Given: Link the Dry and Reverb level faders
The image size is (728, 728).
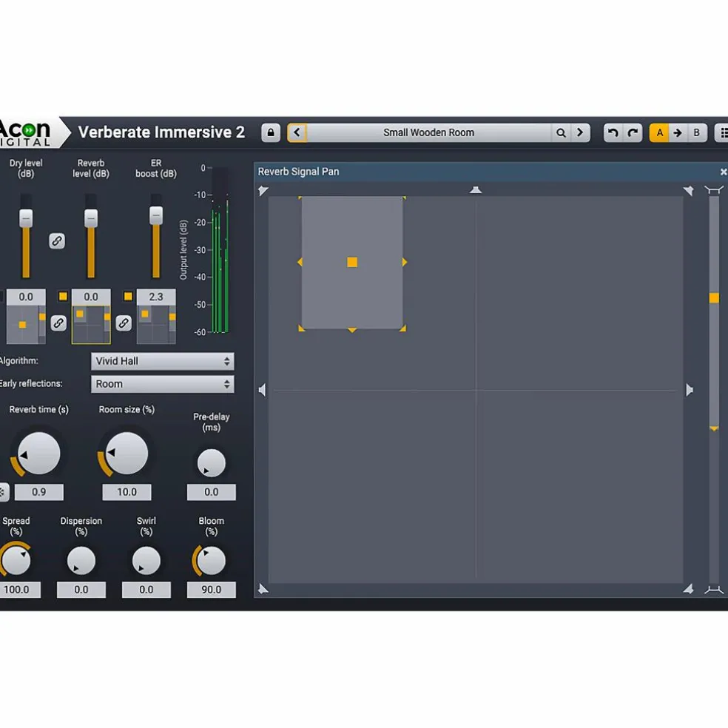Looking at the screenshot, I should (57, 241).
